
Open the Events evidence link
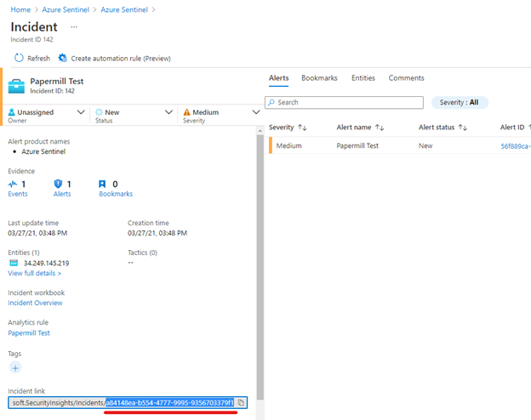18,194
